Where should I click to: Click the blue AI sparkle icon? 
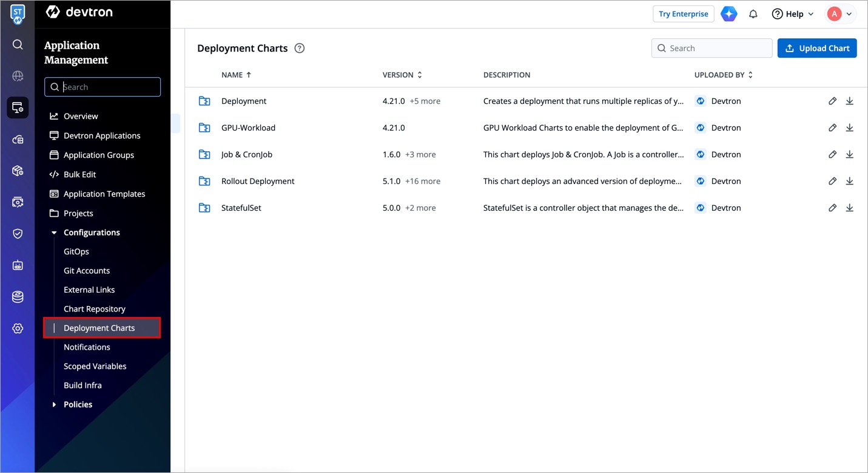tap(728, 14)
